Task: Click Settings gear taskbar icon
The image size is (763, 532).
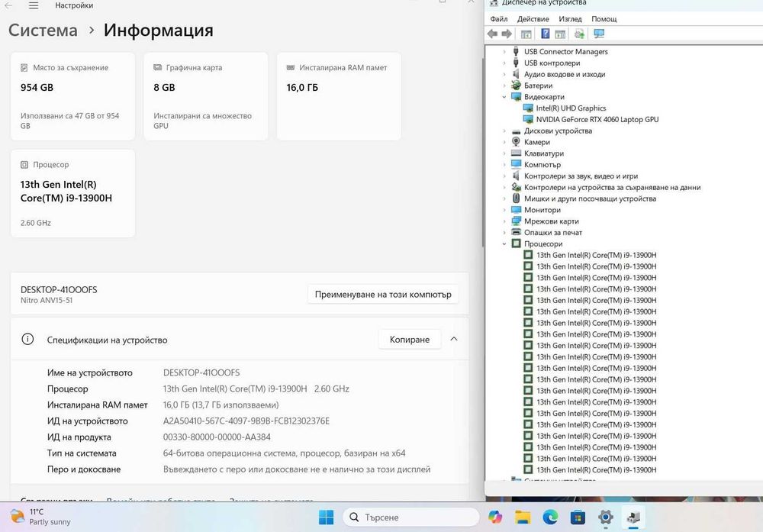Action: [605, 517]
